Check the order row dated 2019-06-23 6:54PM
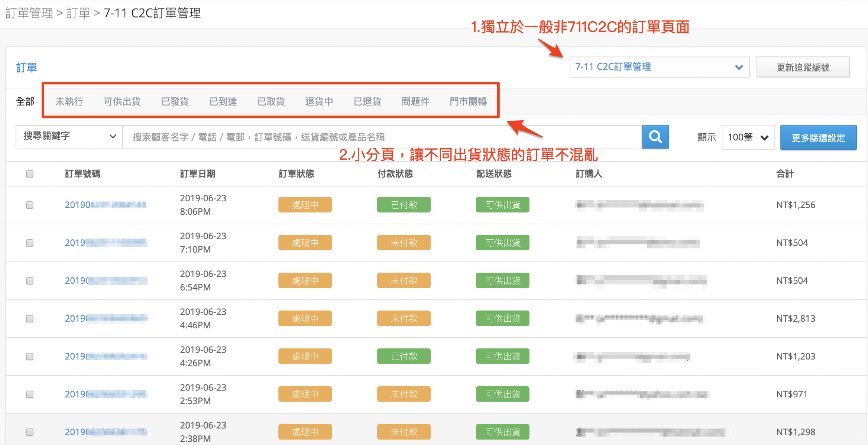The width and height of the screenshot is (868, 445). tap(30, 281)
